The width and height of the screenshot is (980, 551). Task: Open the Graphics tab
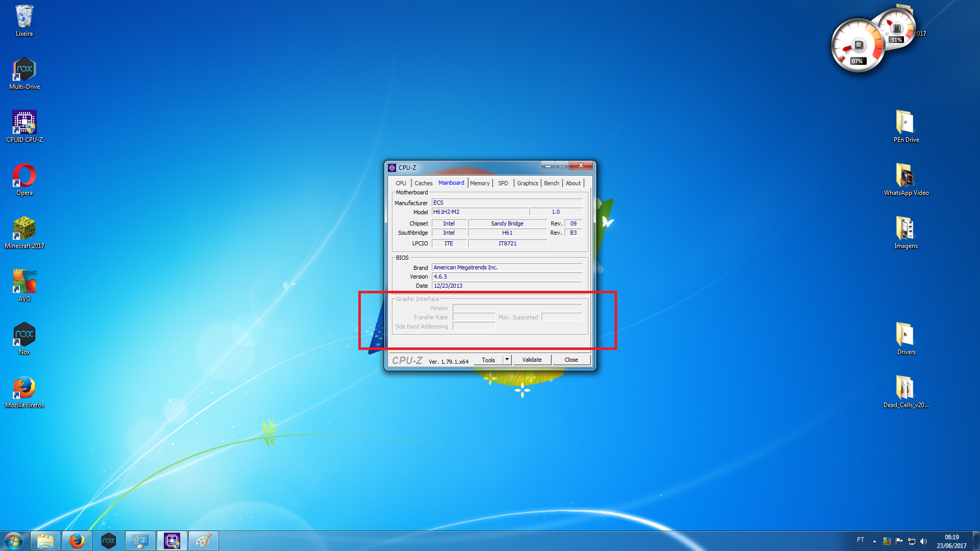527,183
